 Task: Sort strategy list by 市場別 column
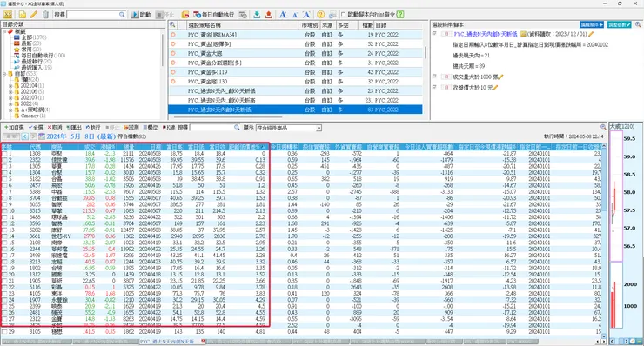[x=310, y=25]
